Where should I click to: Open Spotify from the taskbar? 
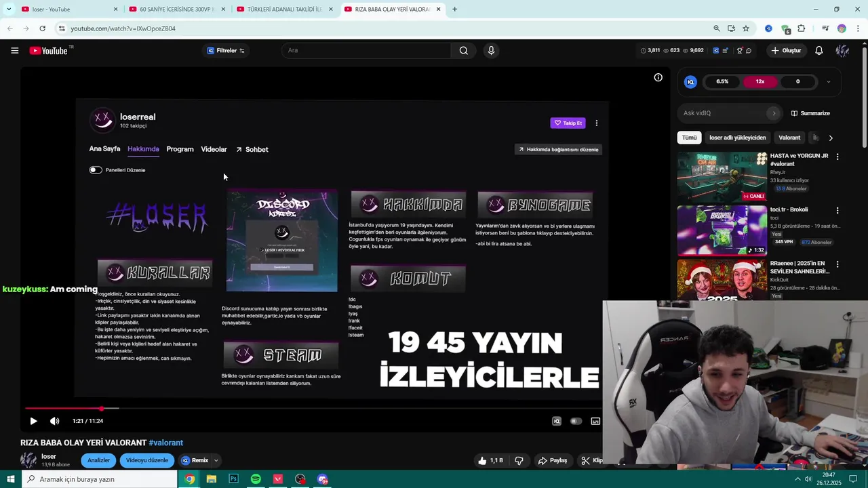(256, 479)
